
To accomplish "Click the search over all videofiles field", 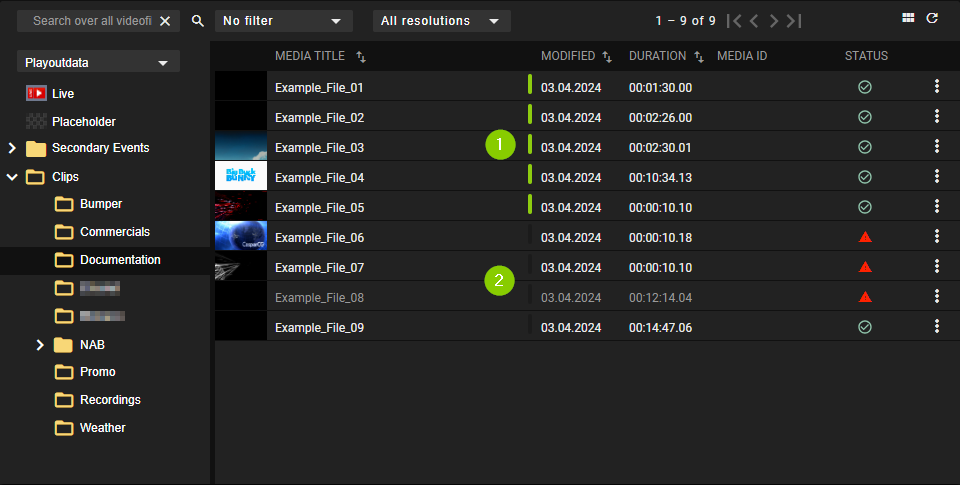I will coord(92,21).
